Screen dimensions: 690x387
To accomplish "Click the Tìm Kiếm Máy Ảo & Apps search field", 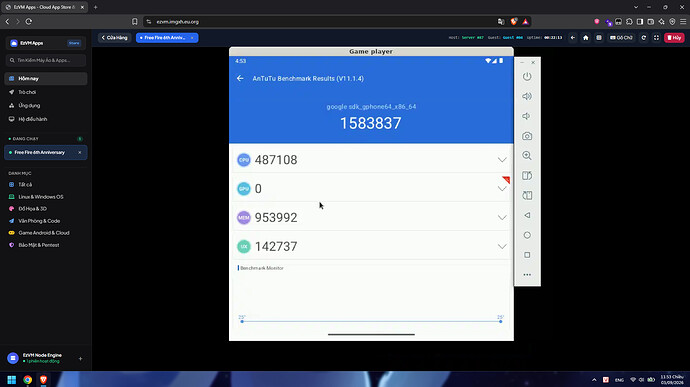I will click(46, 60).
